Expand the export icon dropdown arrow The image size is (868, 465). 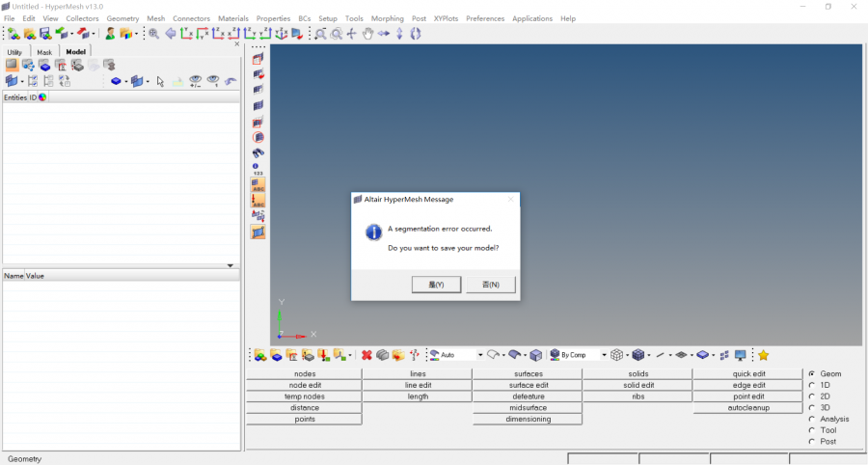click(x=93, y=34)
